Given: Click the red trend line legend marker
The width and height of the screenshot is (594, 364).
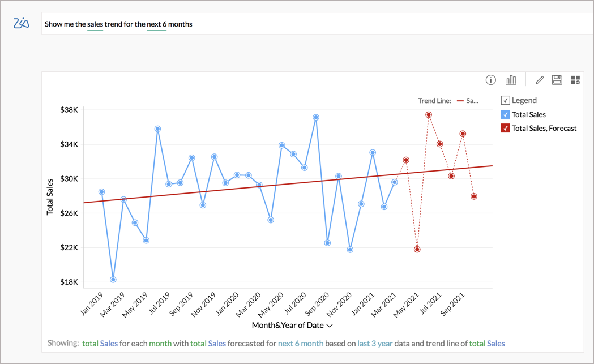Looking at the screenshot, I should pos(459,100).
